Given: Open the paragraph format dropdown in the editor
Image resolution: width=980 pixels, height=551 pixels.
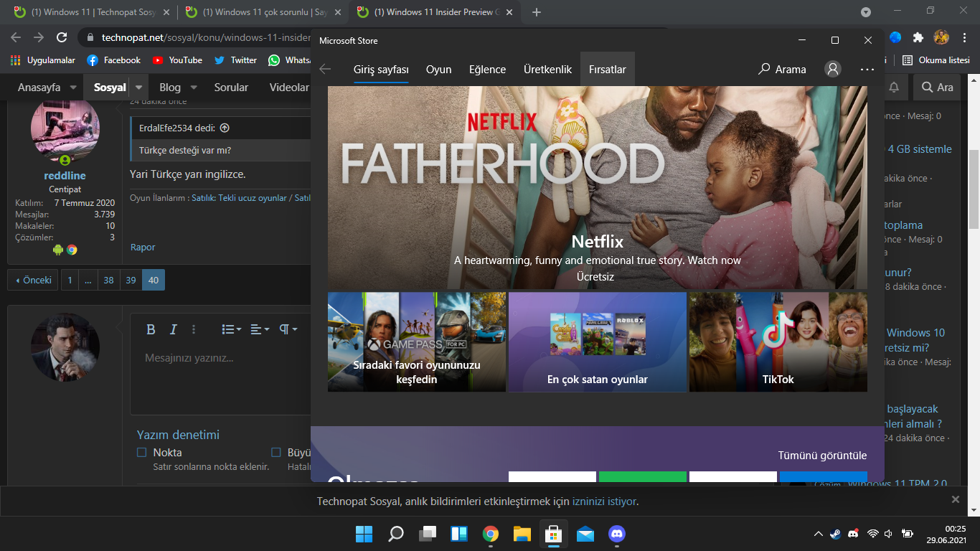Looking at the screenshot, I should click(x=288, y=329).
